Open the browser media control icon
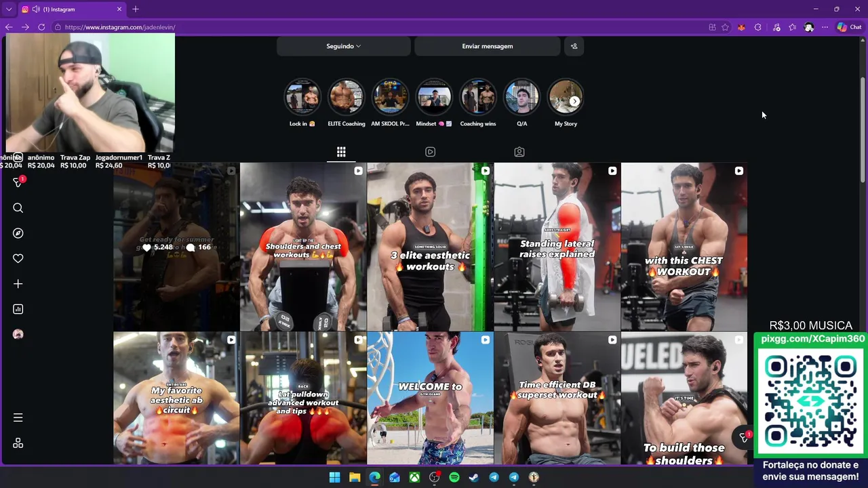This screenshot has width=868, height=488. 776,27
